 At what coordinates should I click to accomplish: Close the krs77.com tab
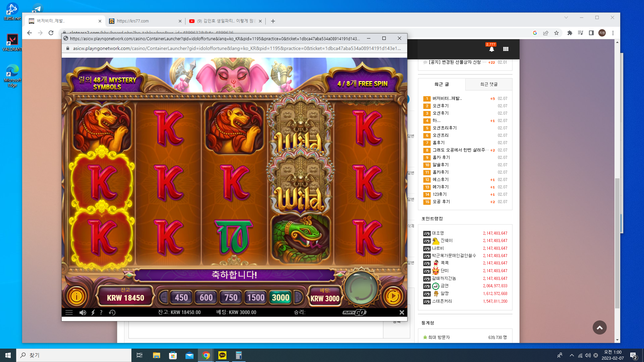(x=180, y=21)
